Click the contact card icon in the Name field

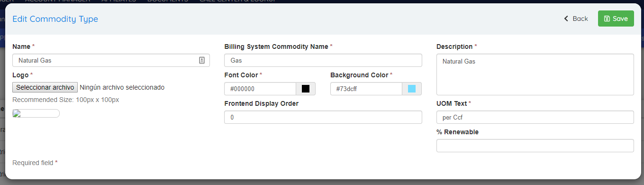[x=201, y=60]
